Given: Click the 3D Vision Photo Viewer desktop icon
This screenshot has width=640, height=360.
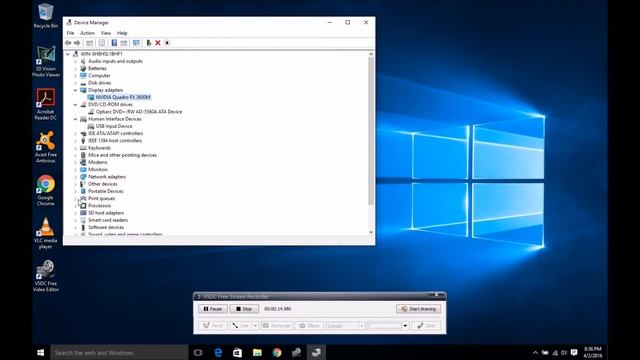Looking at the screenshot, I should pyautogui.click(x=46, y=61).
